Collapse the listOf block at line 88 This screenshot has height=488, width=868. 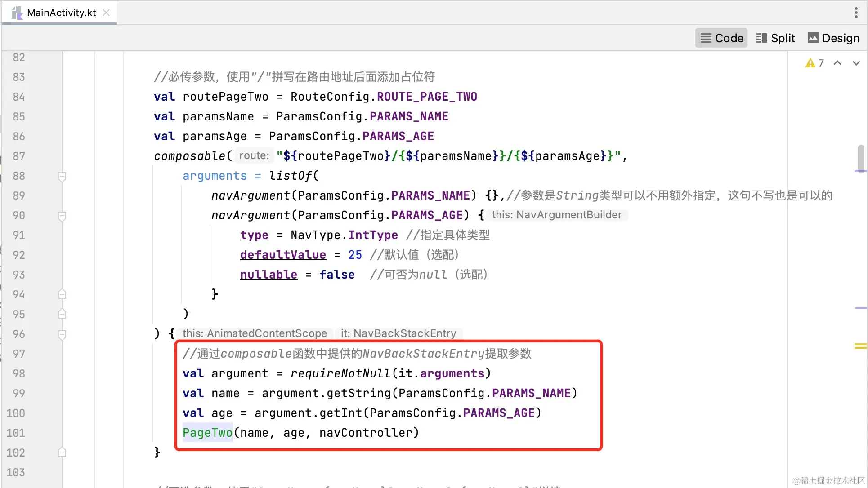(x=62, y=176)
